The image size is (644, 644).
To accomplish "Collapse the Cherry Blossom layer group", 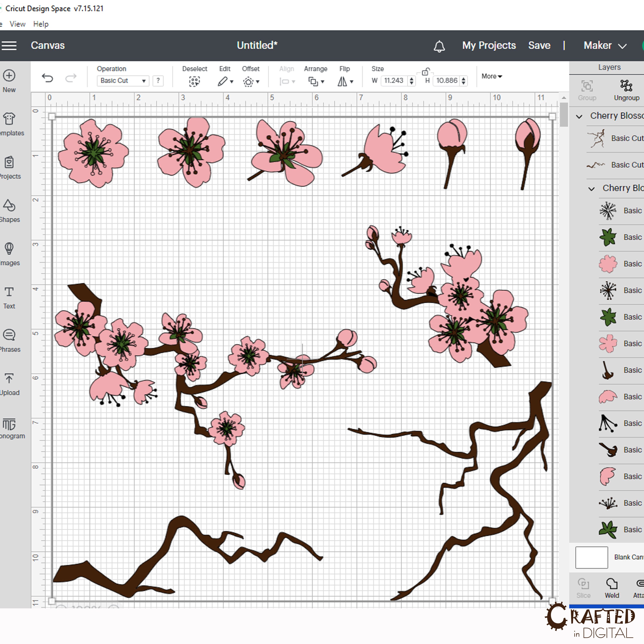I will [x=579, y=116].
